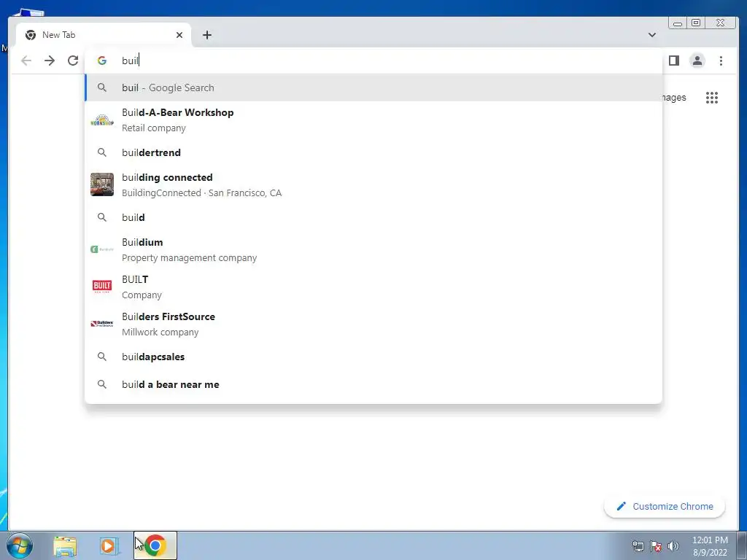The height and width of the screenshot is (560, 747).
Task: Expand the tab search chevron
Action: point(651,35)
